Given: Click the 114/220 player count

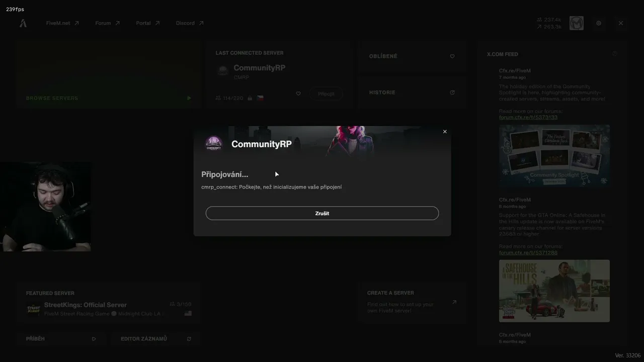Looking at the screenshot, I should point(229,98).
